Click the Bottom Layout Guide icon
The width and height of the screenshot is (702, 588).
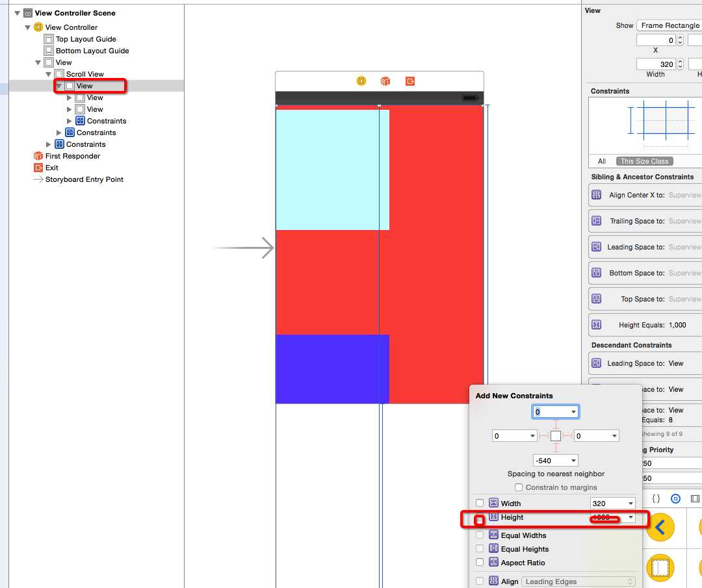point(49,51)
